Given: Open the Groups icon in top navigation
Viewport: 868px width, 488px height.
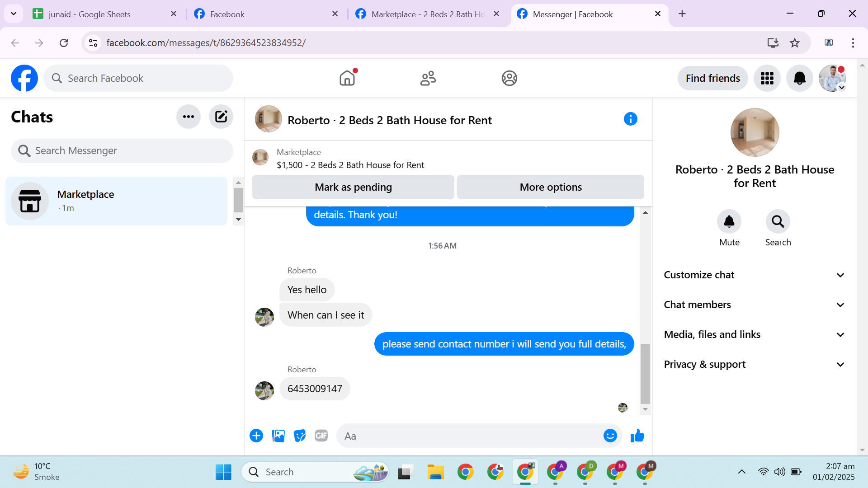Looking at the screenshot, I should pos(509,78).
